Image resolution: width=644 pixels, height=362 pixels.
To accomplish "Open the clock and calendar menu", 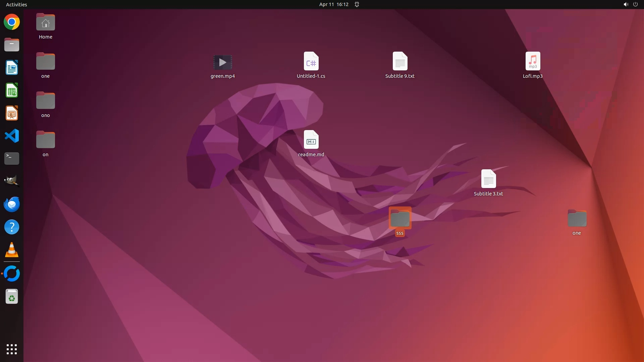I will pos(333,4).
